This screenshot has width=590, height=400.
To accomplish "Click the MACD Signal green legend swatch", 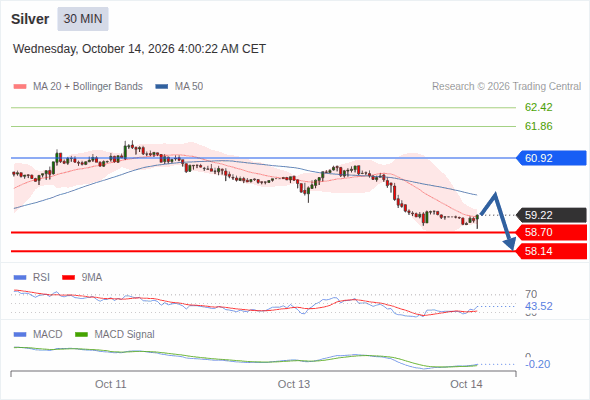I will [81, 335].
